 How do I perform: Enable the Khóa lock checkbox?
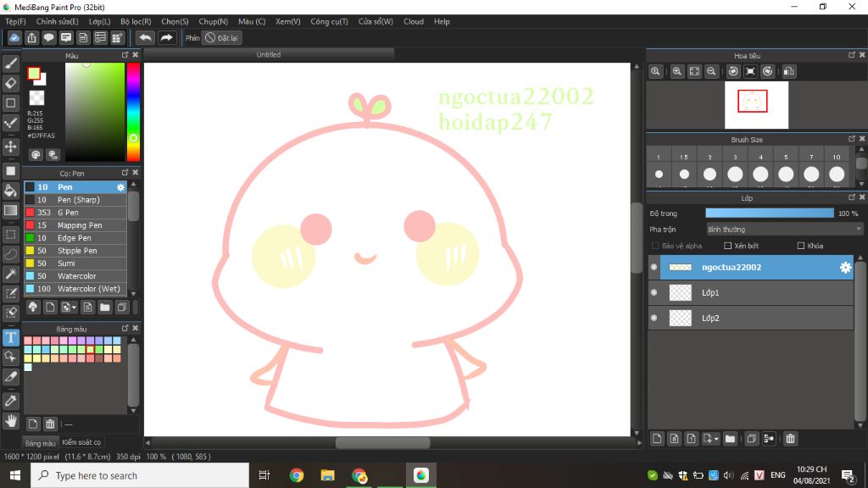coord(801,246)
